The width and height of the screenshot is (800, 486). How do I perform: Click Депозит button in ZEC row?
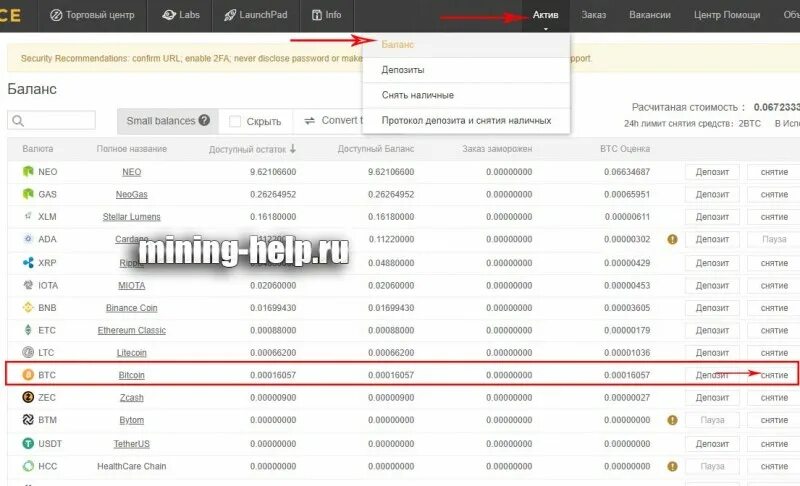click(x=712, y=397)
